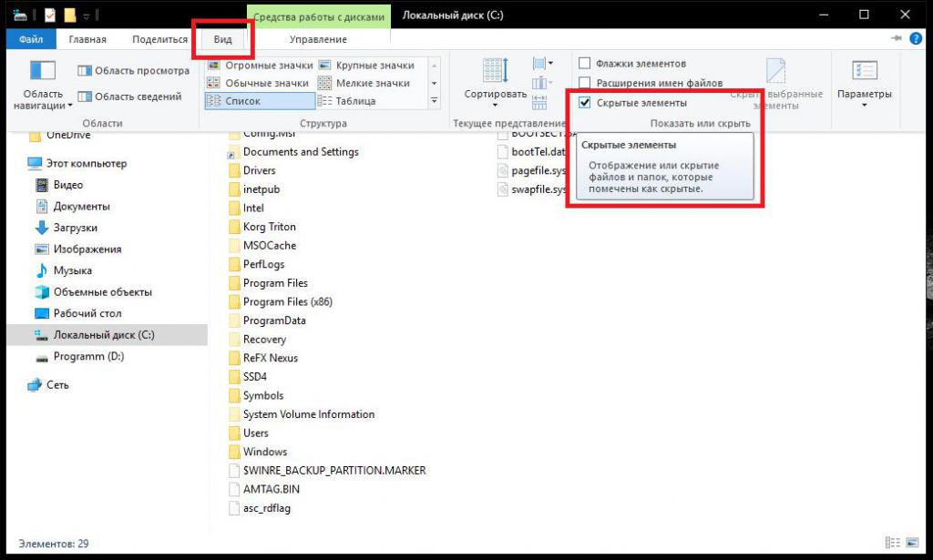Click the Параметры options icon
The width and height of the screenshot is (933, 560).
(x=865, y=70)
